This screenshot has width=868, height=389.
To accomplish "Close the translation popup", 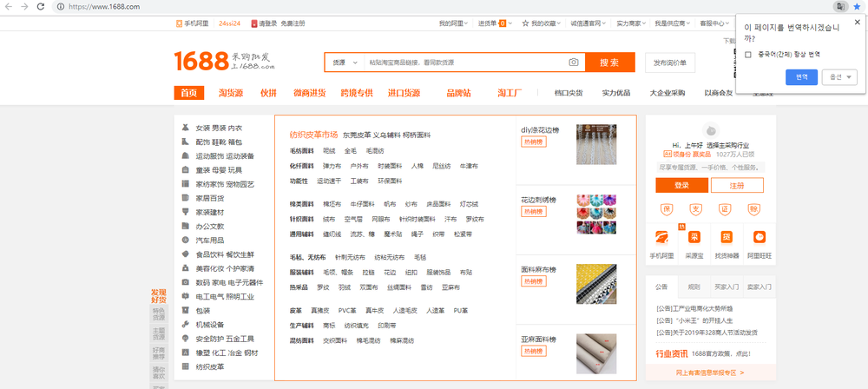I will [x=858, y=23].
